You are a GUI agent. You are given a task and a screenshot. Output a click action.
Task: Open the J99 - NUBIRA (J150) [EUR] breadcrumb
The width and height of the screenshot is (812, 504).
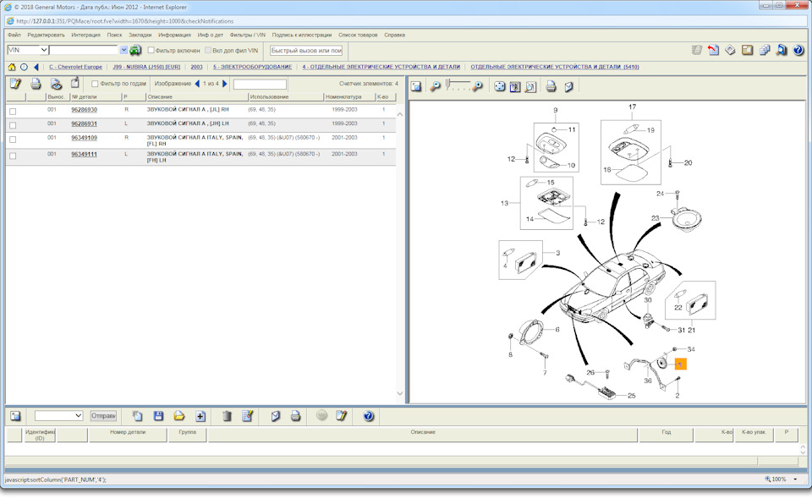pos(146,67)
